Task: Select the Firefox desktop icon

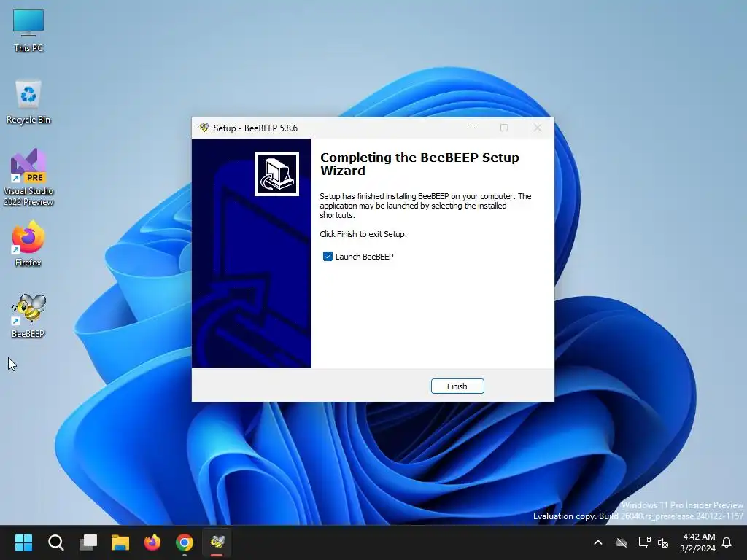Action: click(x=28, y=244)
